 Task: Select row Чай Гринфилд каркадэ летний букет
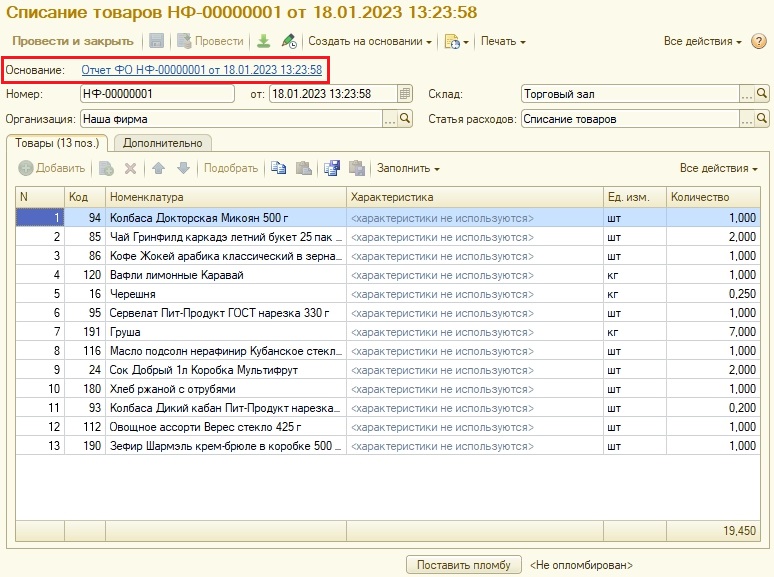[387, 237]
